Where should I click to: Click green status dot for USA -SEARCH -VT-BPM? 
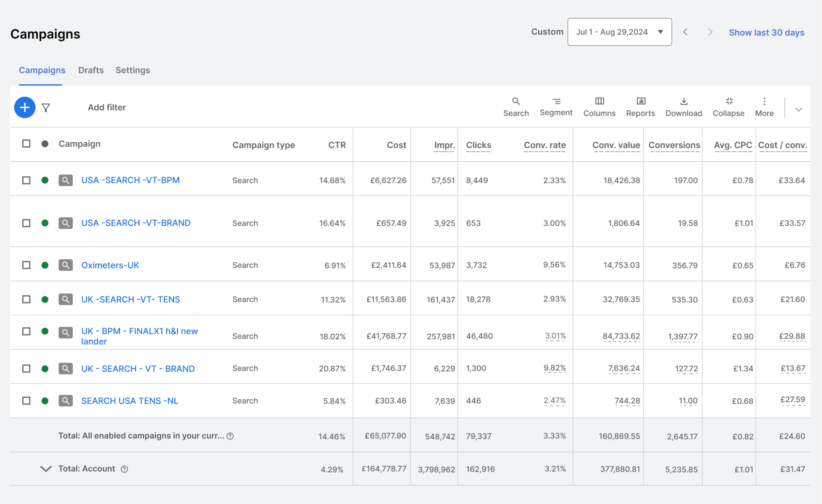point(45,180)
